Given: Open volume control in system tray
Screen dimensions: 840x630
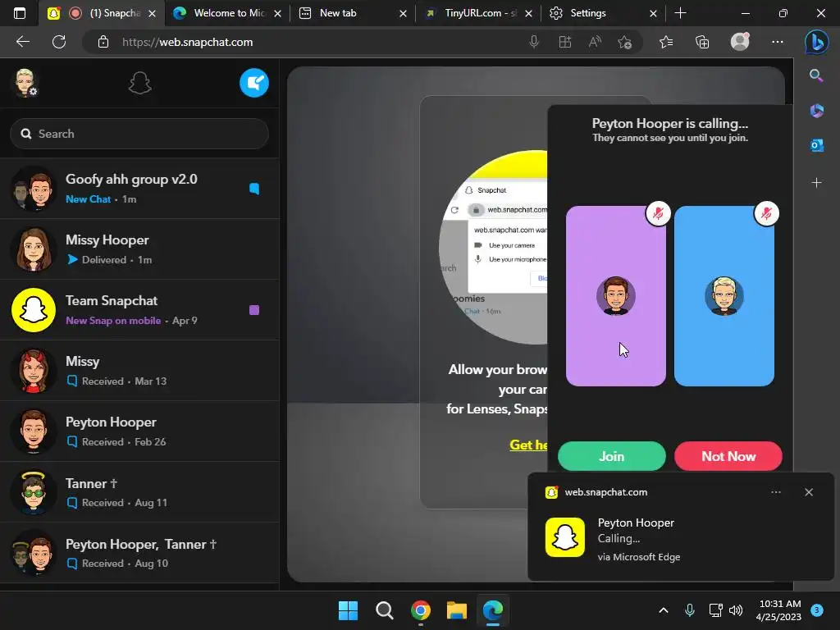Looking at the screenshot, I should click(736, 610).
